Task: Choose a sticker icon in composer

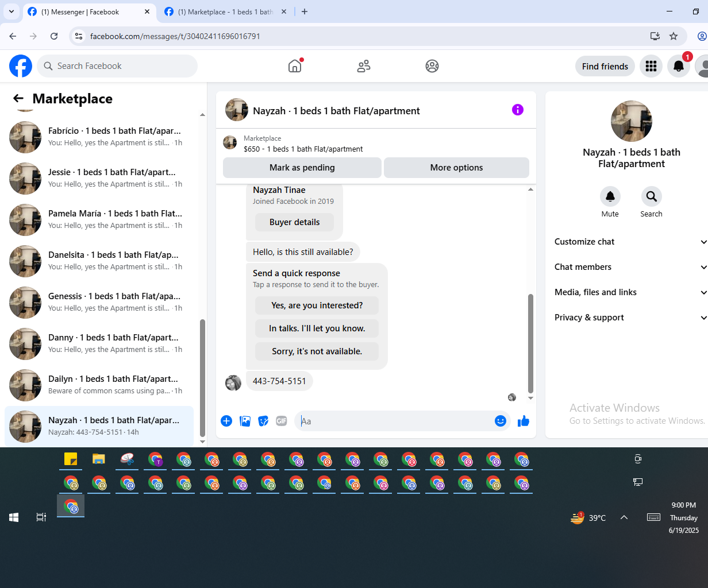Action: (x=263, y=421)
